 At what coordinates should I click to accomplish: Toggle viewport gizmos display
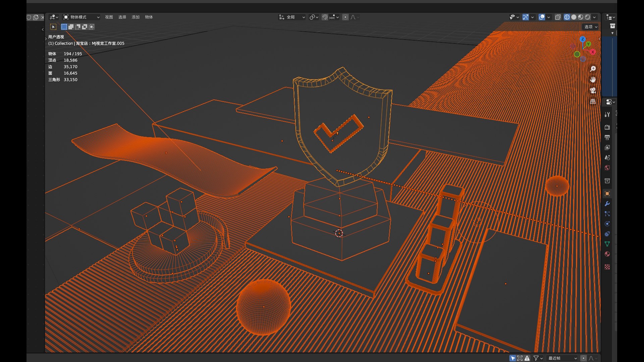point(525,17)
